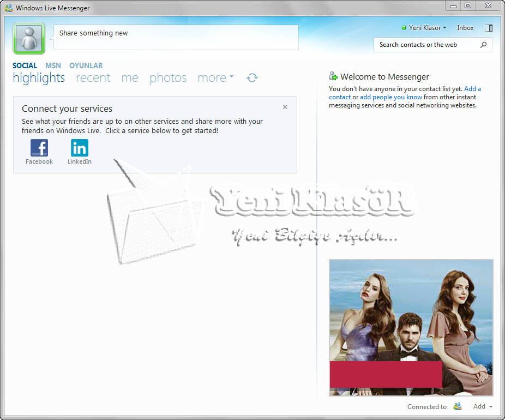Click the add contact icon beside Welcome

coord(333,77)
